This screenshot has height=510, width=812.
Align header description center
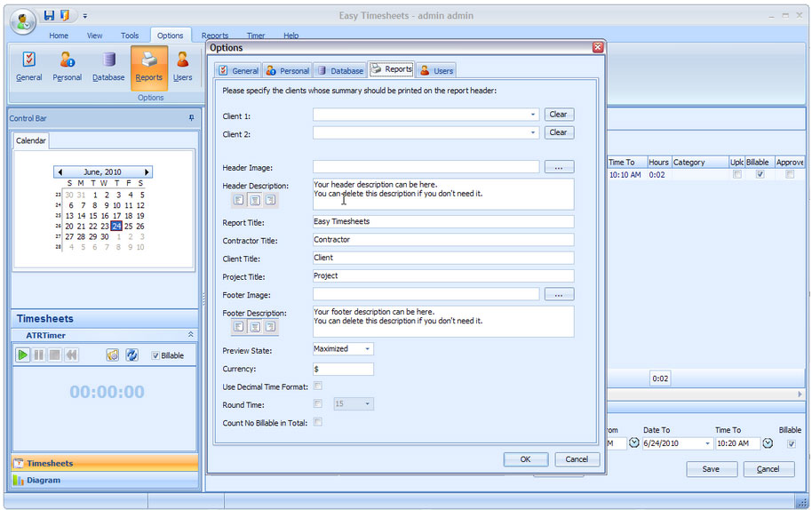pos(255,200)
